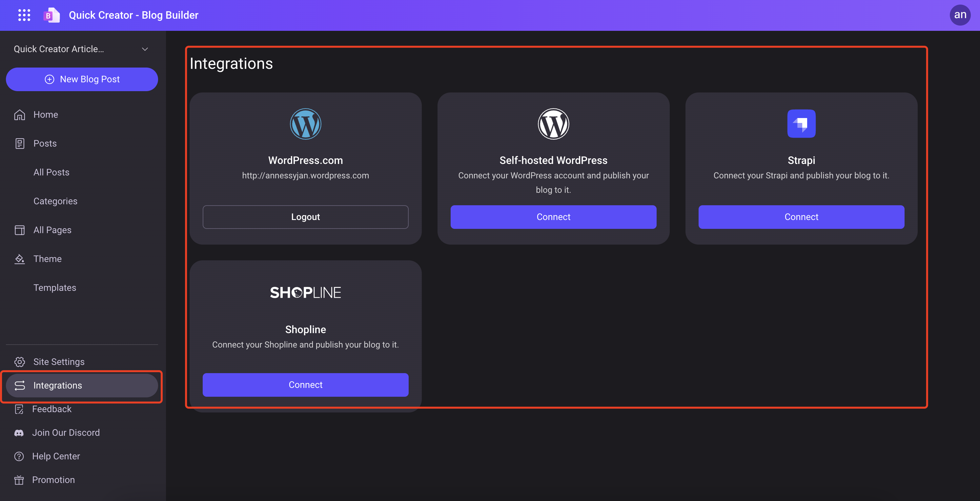Click the WordPress.com integration icon
This screenshot has width=980, height=501.
point(305,123)
